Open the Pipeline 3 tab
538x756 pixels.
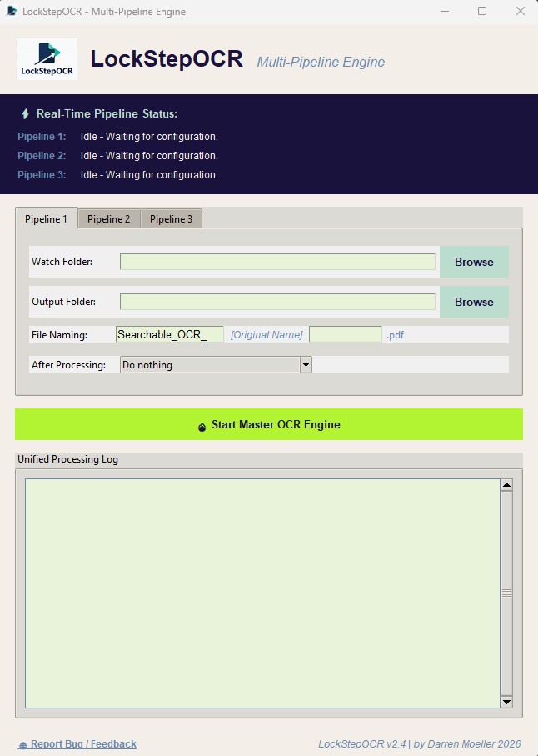coord(171,219)
